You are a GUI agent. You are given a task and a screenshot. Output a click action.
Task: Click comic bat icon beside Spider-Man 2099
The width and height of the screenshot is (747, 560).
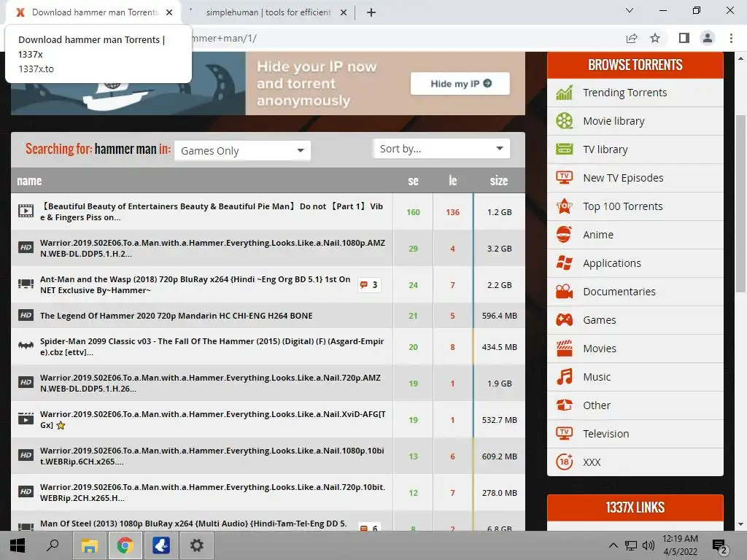[x=26, y=346]
